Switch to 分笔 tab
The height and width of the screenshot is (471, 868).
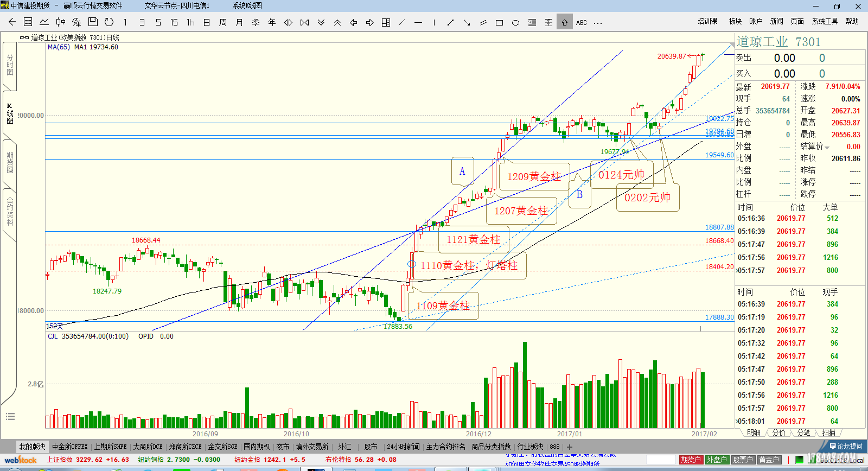coord(803,432)
